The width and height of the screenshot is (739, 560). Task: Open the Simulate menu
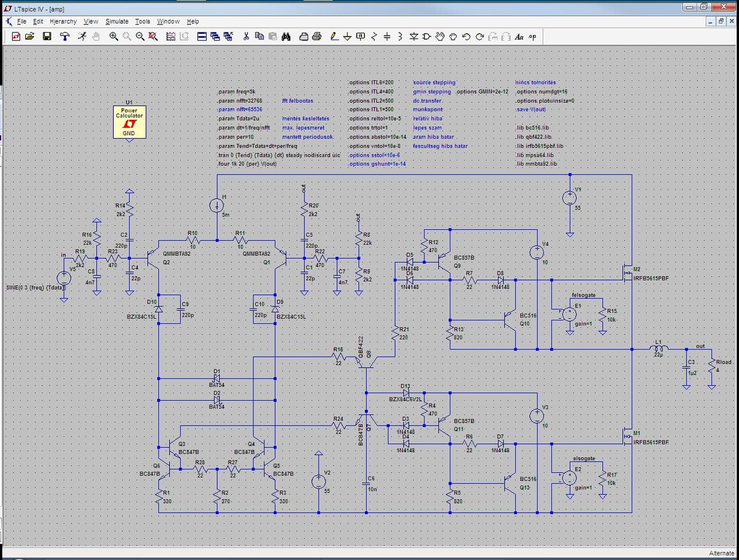click(117, 21)
